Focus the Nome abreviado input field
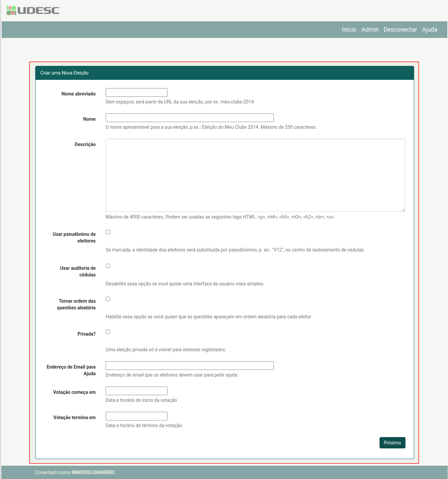 click(136, 92)
